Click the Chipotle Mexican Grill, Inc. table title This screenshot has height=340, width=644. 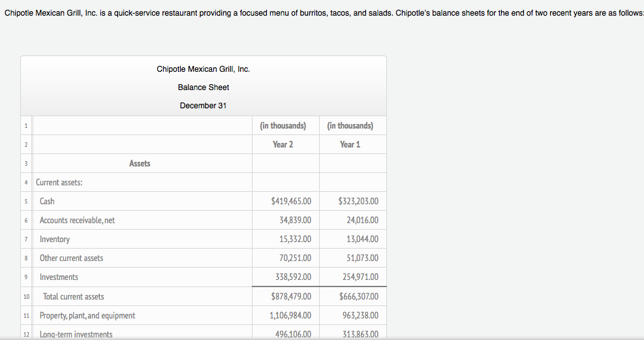[204, 69]
